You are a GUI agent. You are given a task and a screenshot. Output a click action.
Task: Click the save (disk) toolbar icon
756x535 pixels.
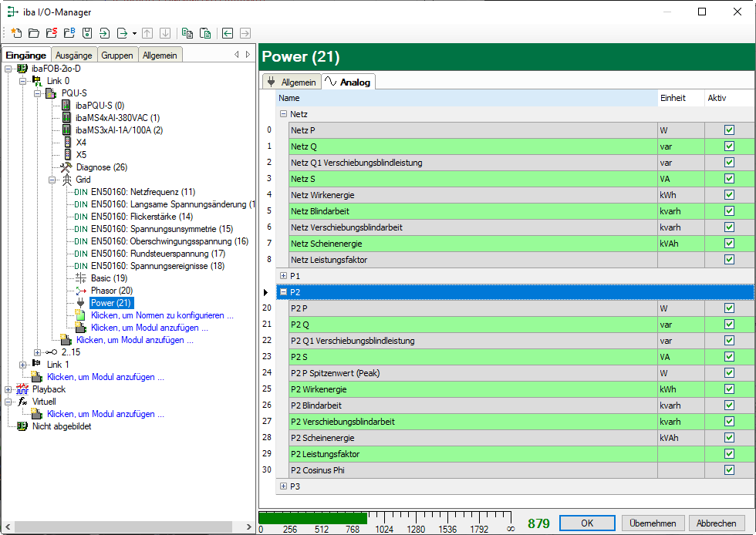pyautogui.click(x=87, y=33)
